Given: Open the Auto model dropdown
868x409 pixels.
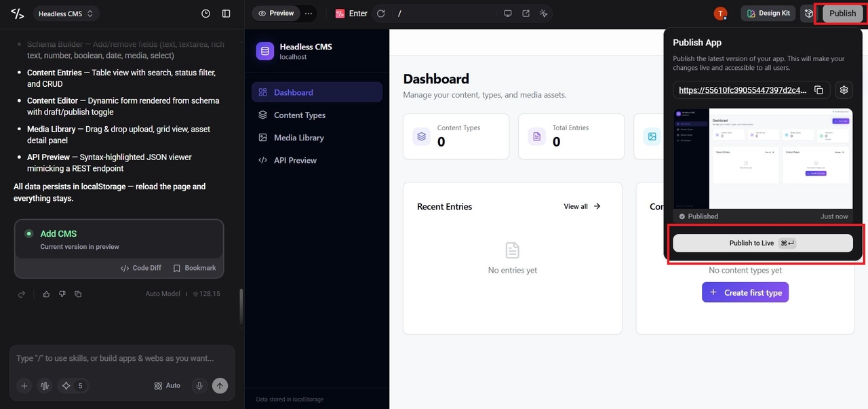Looking at the screenshot, I should click(167, 385).
